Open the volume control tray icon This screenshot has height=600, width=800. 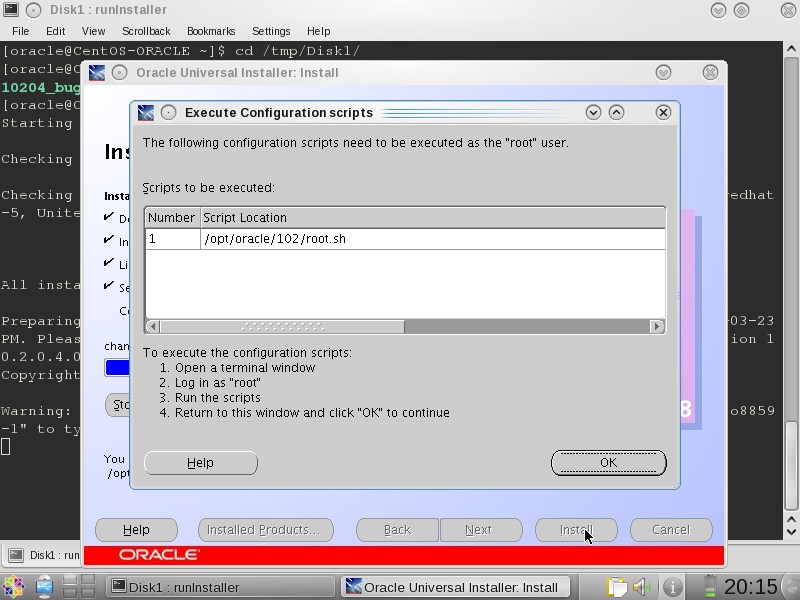tap(643, 587)
